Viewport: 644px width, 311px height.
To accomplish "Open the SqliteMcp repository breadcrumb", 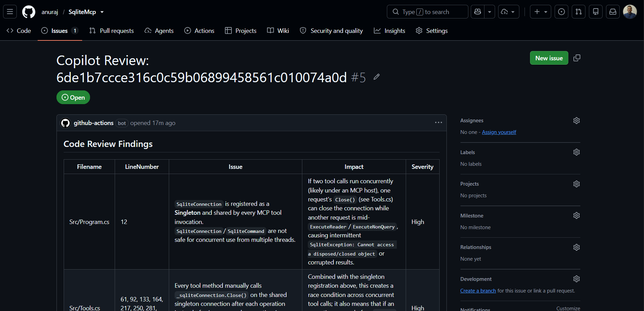I will 82,12.
